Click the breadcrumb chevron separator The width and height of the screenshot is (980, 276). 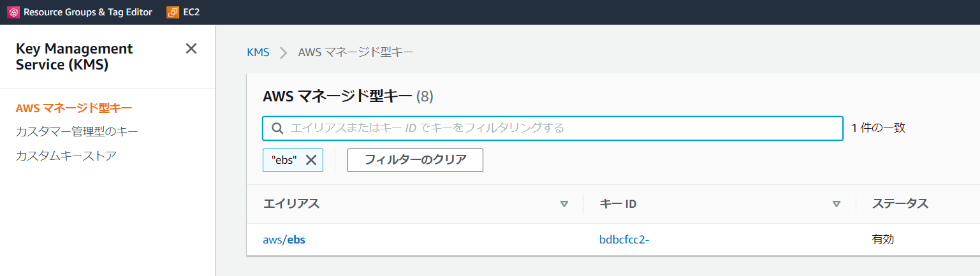coord(284,52)
